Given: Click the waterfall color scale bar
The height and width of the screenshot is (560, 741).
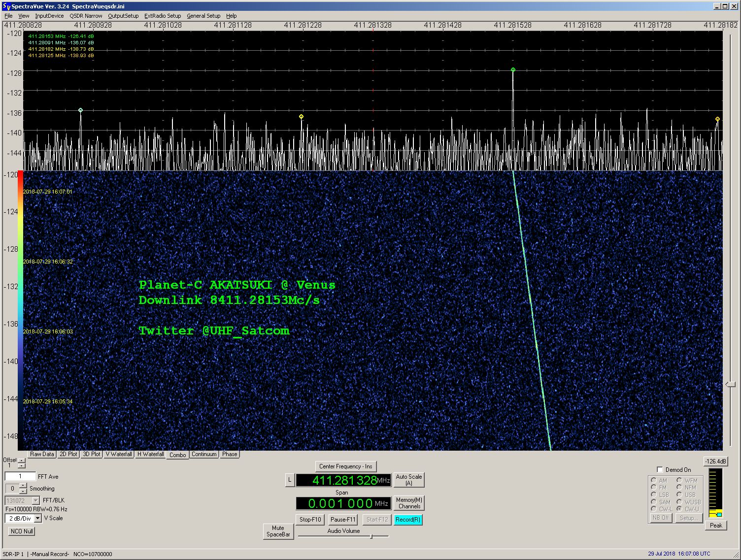Looking at the screenshot, I should coord(20,310).
